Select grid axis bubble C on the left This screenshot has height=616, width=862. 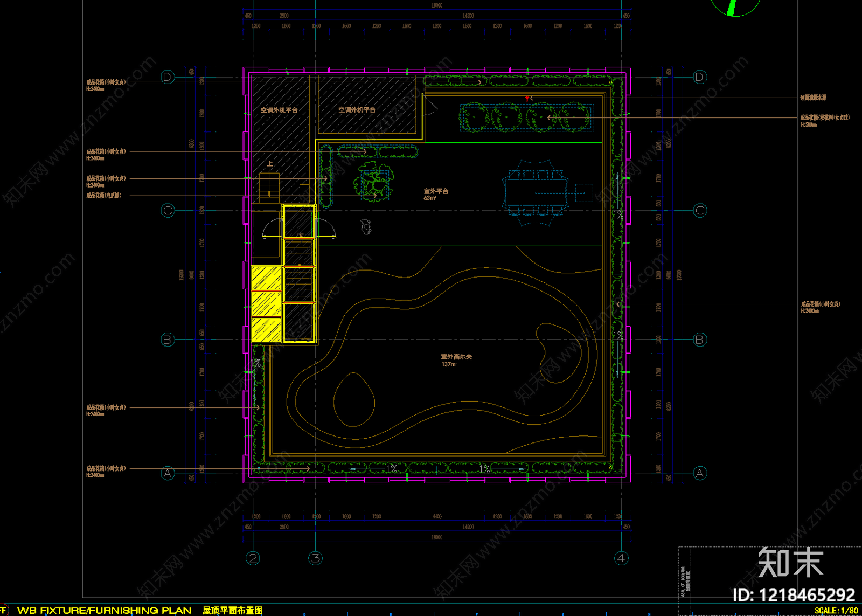click(x=168, y=210)
